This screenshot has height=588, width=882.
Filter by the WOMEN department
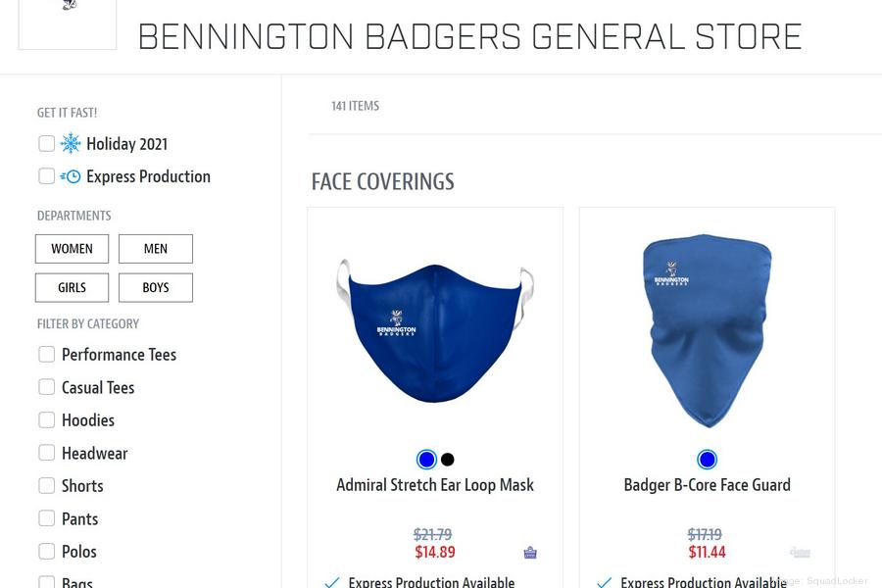72,249
